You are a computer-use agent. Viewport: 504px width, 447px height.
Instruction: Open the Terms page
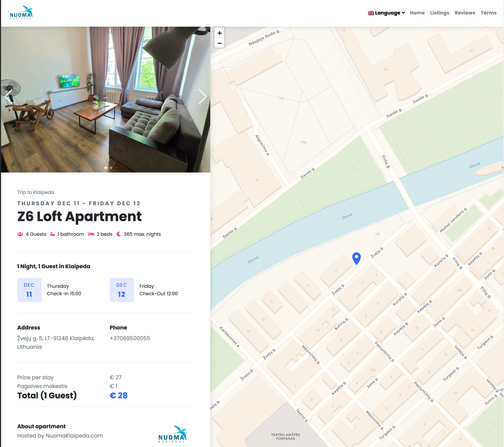tap(488, 12)
